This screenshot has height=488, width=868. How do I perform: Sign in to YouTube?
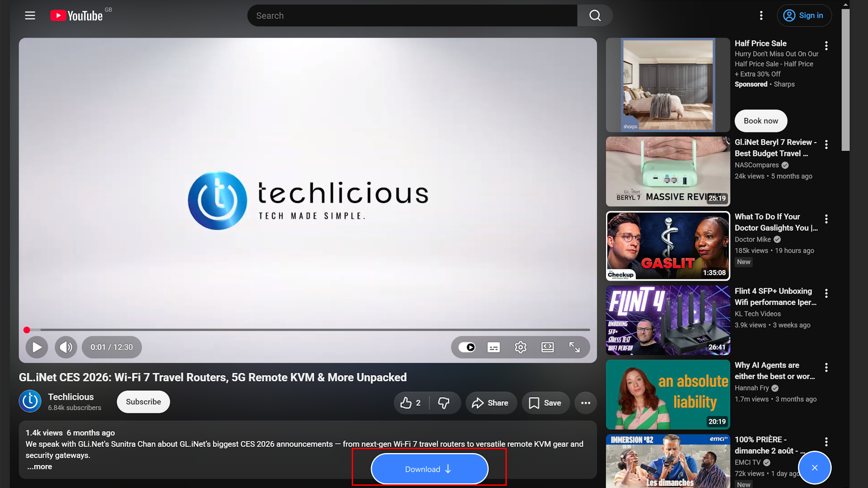coord(804,15)
